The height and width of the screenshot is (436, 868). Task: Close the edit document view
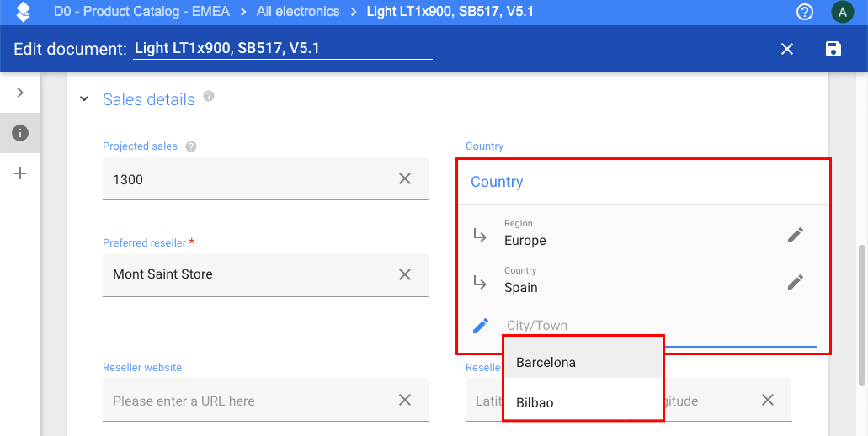[x=787, y=49]
